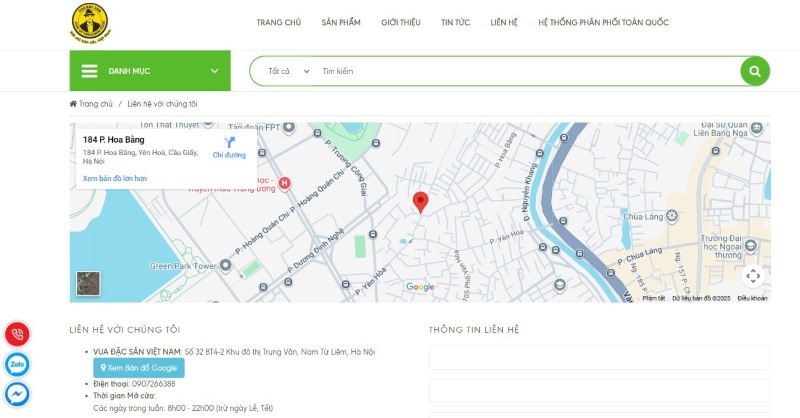Click the 184 P. Hoa Bằng title

[114, 139]
